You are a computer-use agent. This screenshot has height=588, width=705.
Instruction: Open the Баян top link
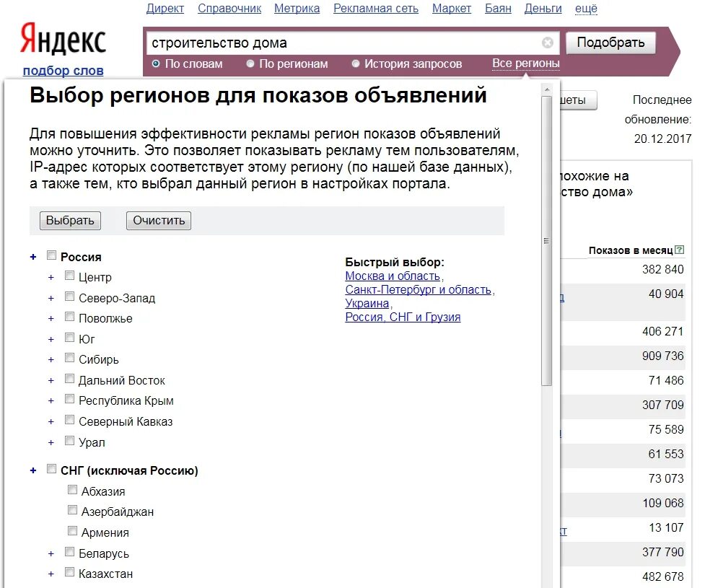(498, 9)
